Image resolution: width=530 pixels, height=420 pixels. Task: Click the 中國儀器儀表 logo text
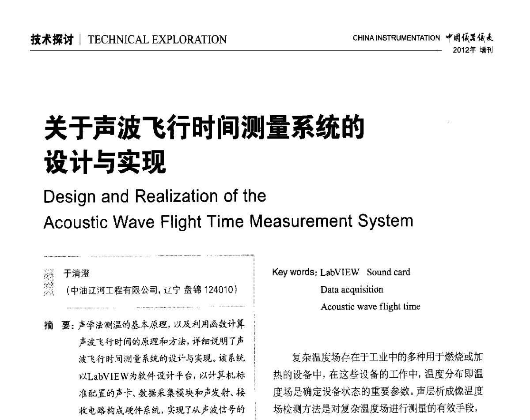click(471, 38)
